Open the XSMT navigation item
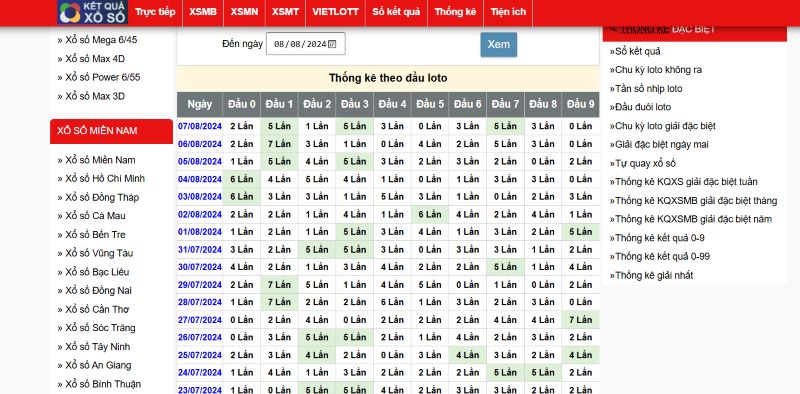Image resolution: width=800 pixels, height=394 pixels. [285, 12]
